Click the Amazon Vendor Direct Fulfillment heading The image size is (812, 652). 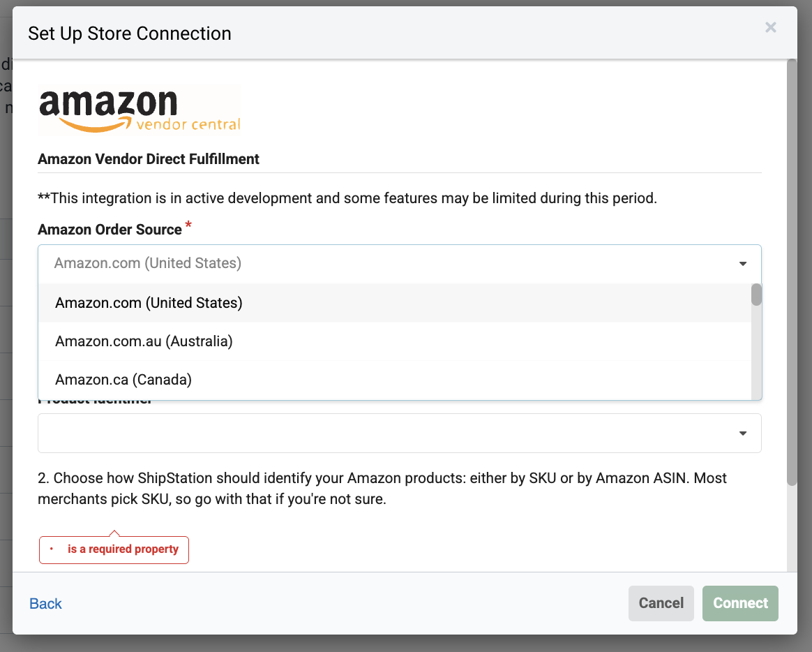click(x=148, y=159)
